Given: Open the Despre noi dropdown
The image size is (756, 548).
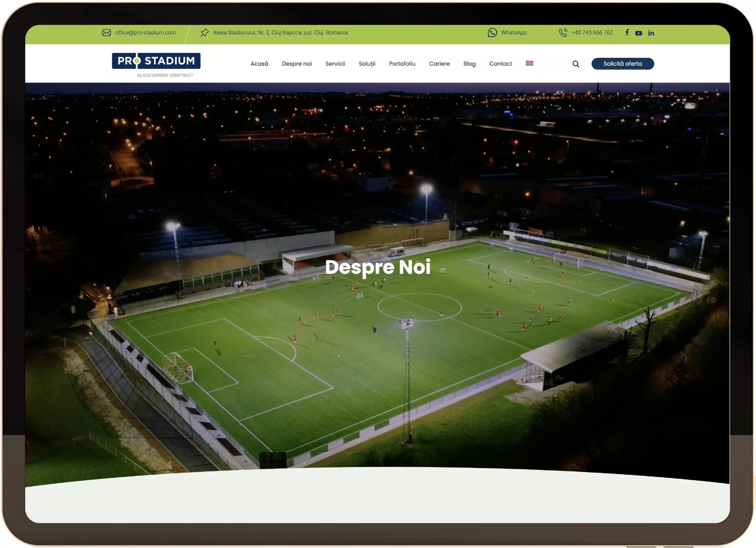Looking at the screenshot, I should pyautogui.click(x=297, y=64).
